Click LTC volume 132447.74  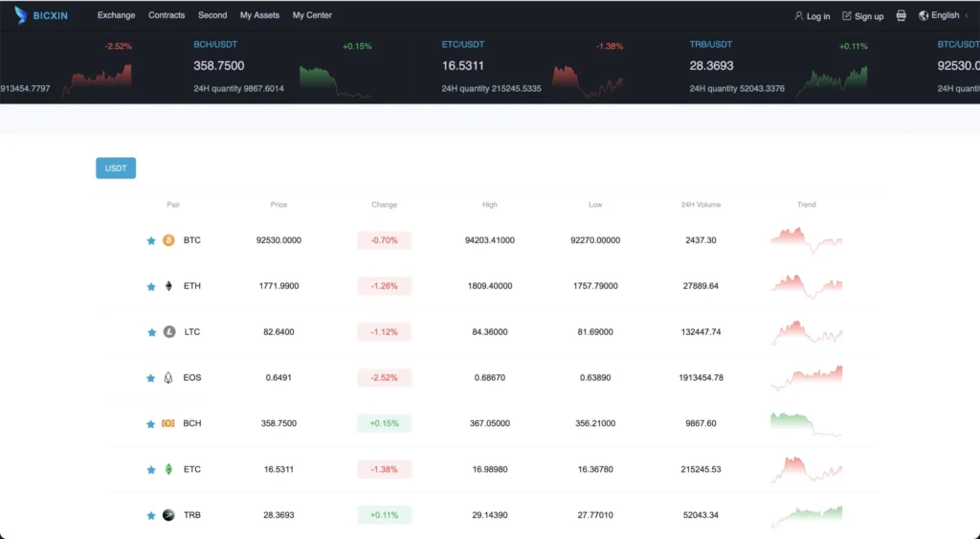(x=701, y=331)
